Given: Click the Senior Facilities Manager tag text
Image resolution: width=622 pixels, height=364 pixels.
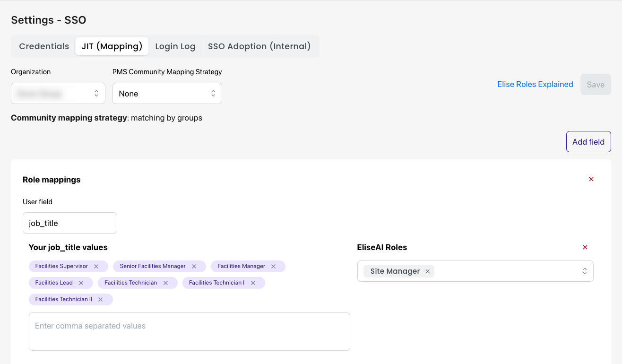Looking at the screenshot, I should coord(153,266).
